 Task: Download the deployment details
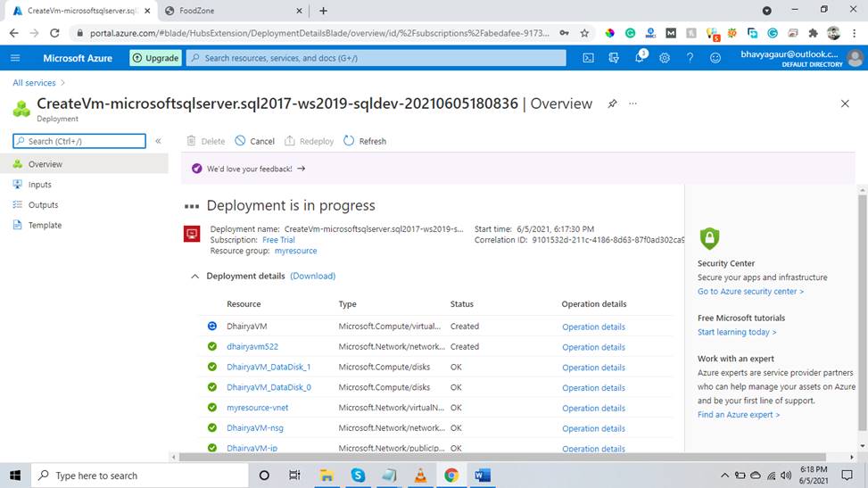click(x=313, y=276)
